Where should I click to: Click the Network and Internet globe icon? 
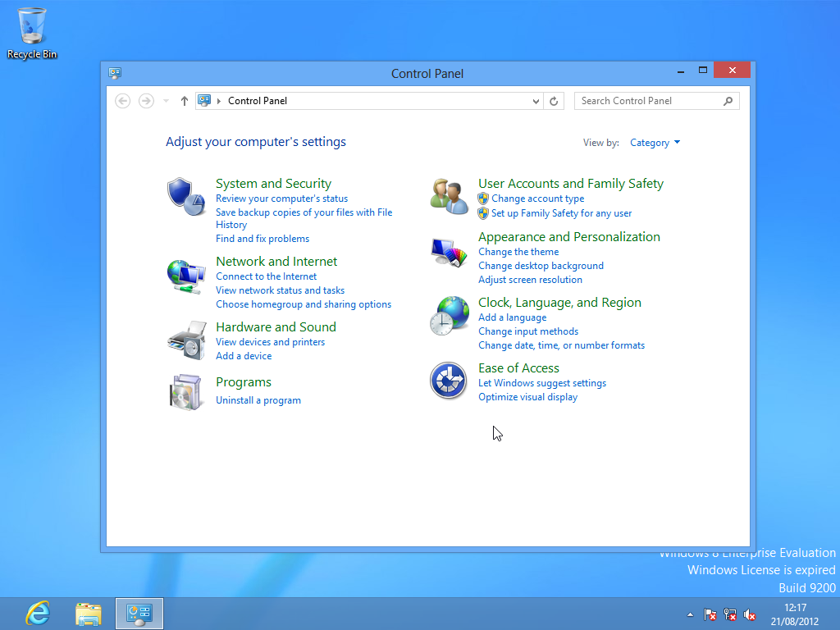pos(186,276)
